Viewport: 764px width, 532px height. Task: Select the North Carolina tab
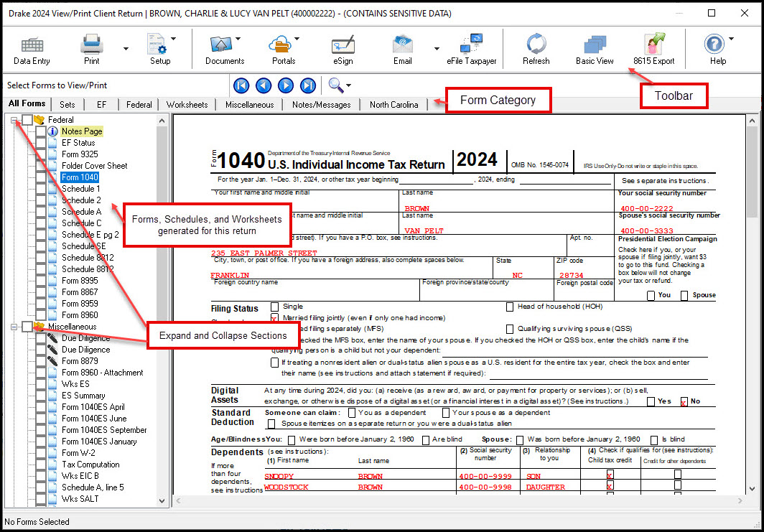point(393,105)
